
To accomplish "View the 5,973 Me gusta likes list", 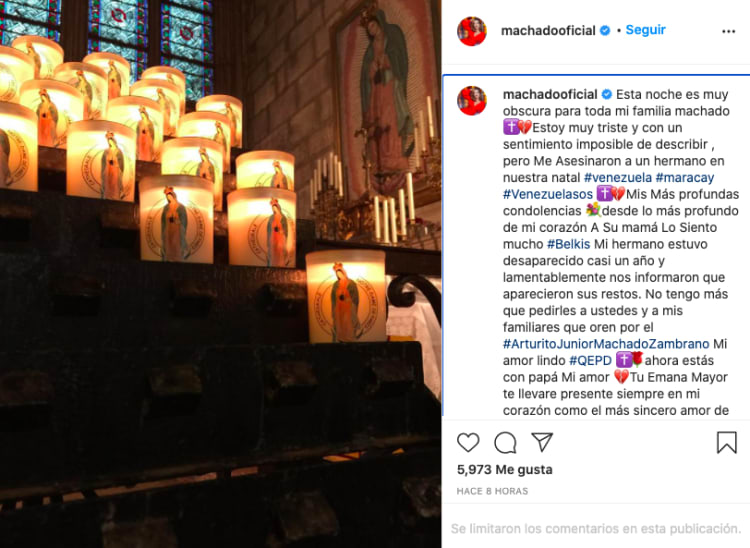I will [x=505, y=470].
